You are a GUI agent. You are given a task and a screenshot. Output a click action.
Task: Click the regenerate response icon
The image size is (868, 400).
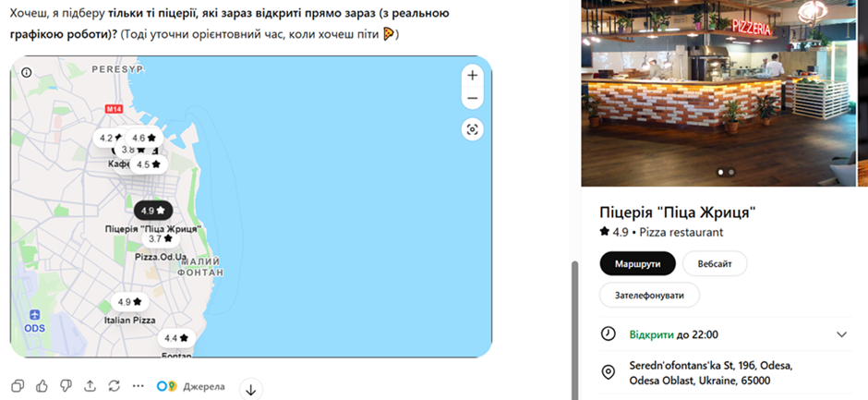[x=114, y=385]
